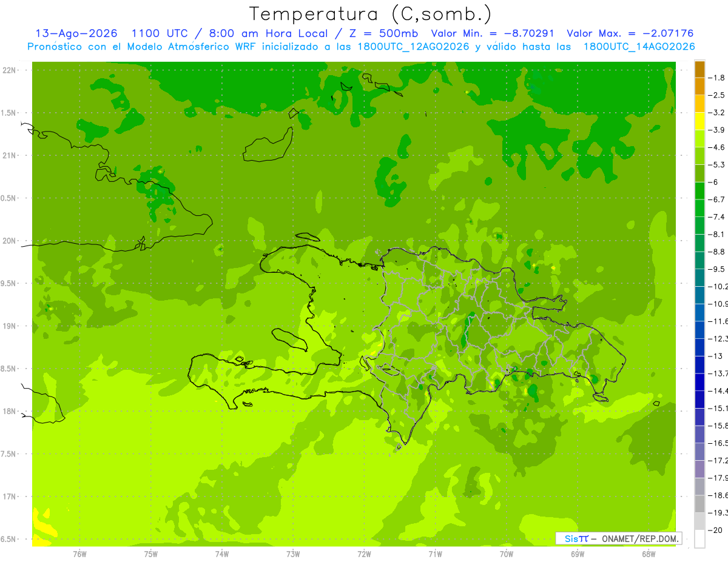Click legend swatch between -4.6 and -5.3

[x=699, y=156]
